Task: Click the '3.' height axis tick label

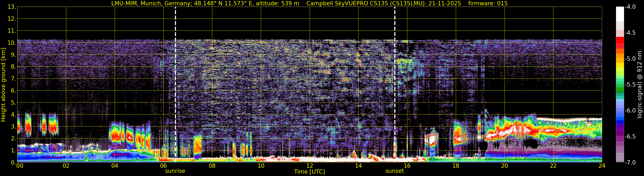Action: point(13,127)
